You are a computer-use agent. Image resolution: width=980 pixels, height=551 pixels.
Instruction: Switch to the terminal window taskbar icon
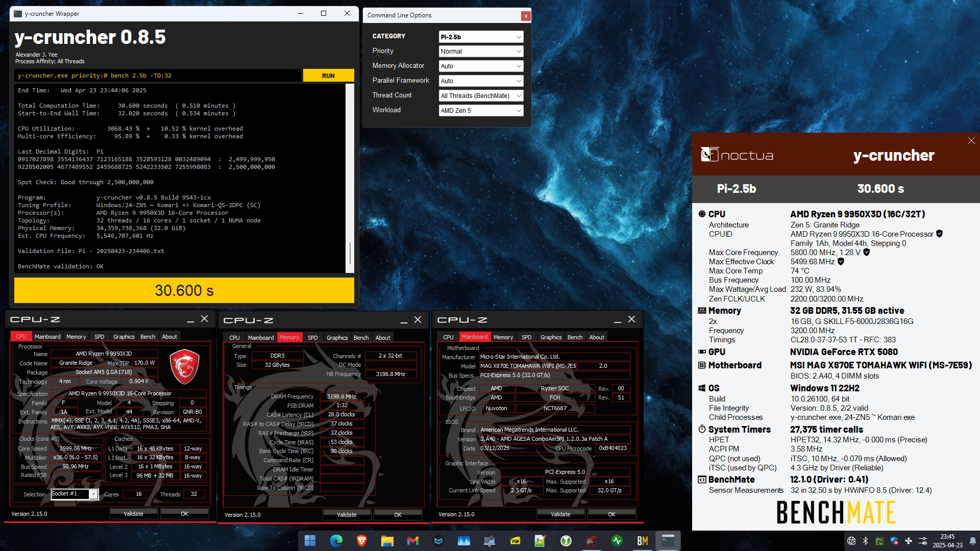(668, 541)
